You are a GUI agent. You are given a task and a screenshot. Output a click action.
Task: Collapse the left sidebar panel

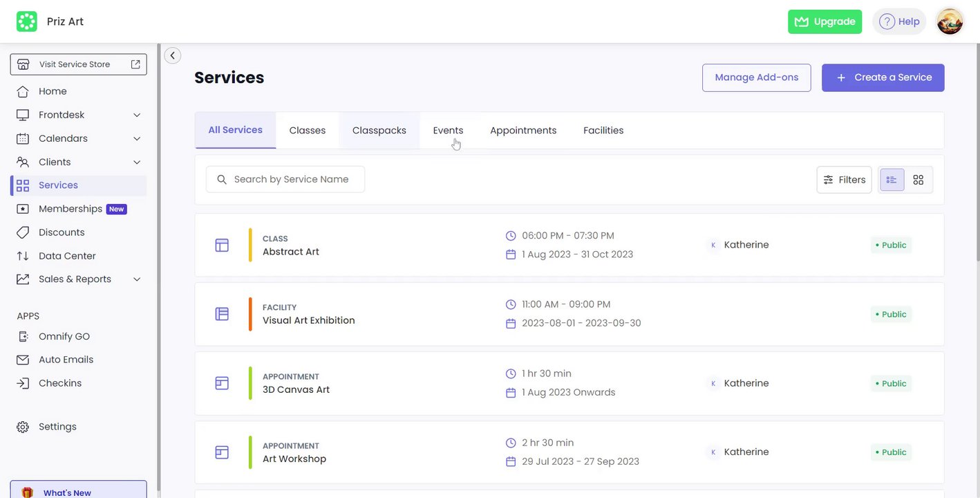pos(173,55)
